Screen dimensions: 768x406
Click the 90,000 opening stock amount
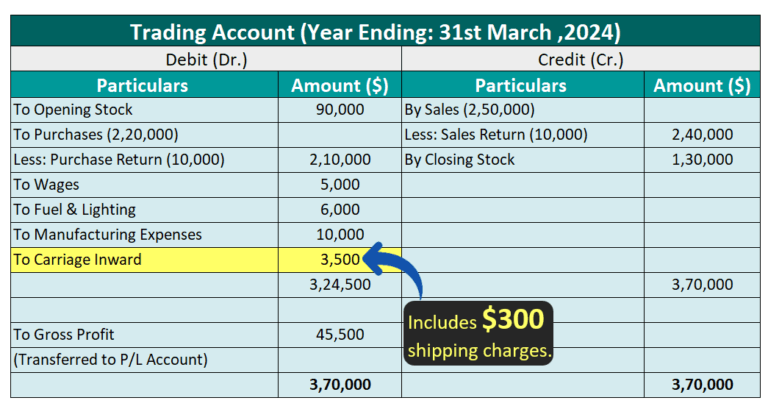(339, 110)
